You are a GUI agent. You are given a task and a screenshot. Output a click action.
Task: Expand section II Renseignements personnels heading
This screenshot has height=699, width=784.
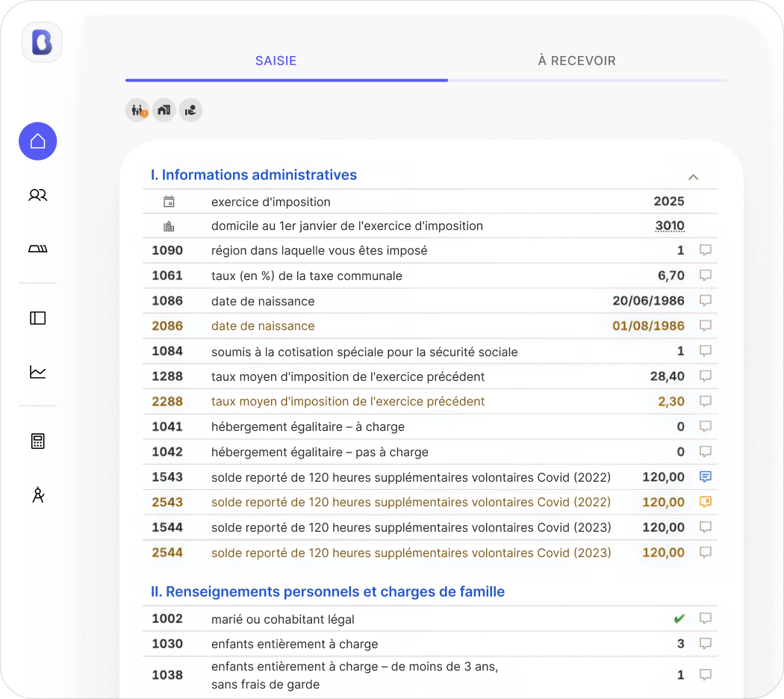[328, 591]
